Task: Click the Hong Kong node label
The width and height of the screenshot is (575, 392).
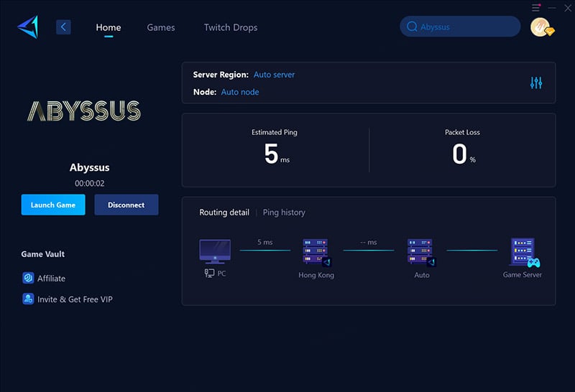Action: 316,275
